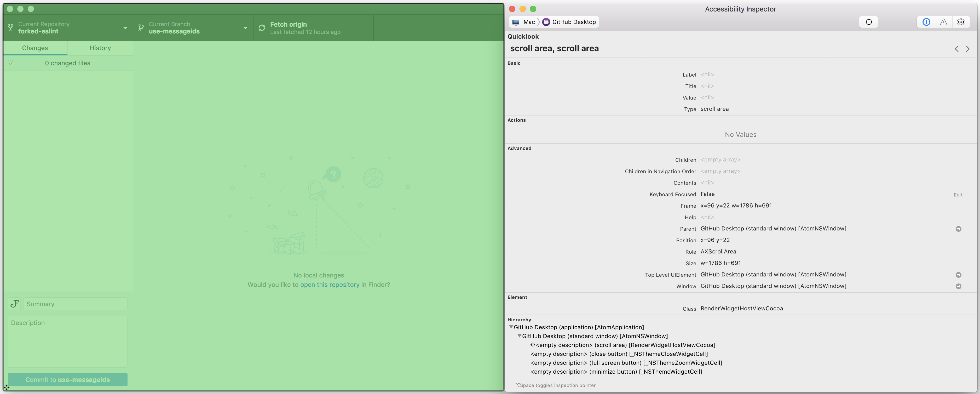Viewport: 980px width, 394px height.
Task: Switch to the History tab
Action: tap(100, 48)
